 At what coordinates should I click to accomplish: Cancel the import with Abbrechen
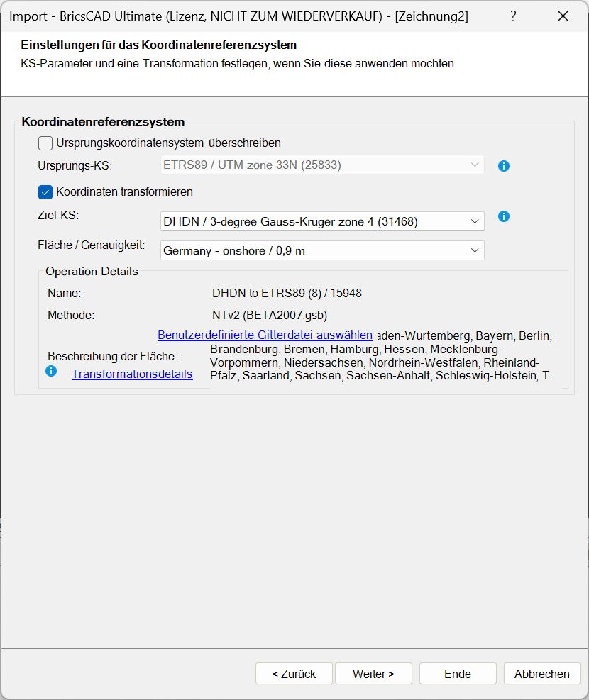pos(542,673)
